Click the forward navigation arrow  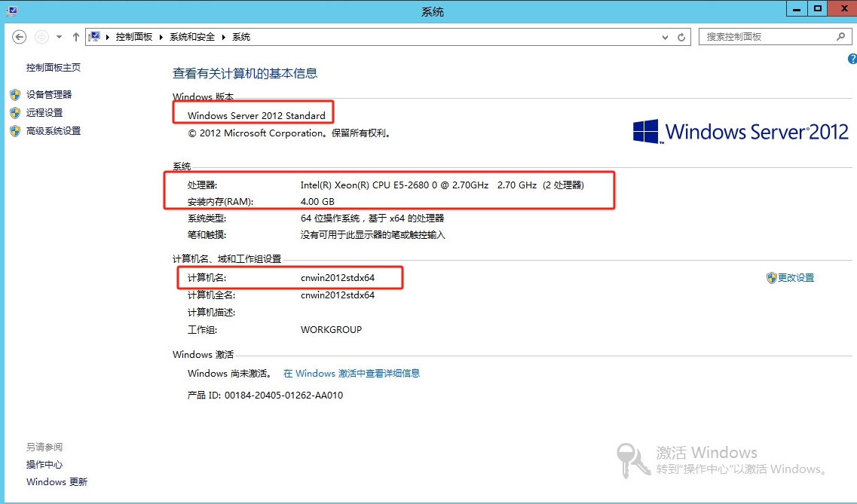coord(41,37)
